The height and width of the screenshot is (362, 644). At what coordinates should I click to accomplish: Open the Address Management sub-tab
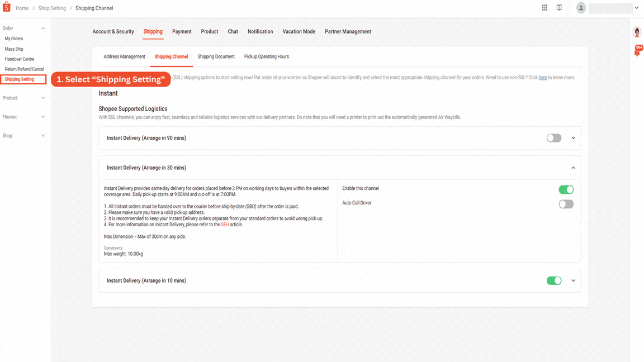tap(124, 56)
